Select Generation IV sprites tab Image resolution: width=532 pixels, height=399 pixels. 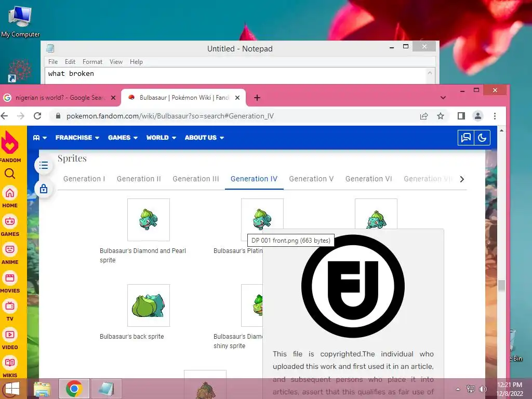pos(254,179)
